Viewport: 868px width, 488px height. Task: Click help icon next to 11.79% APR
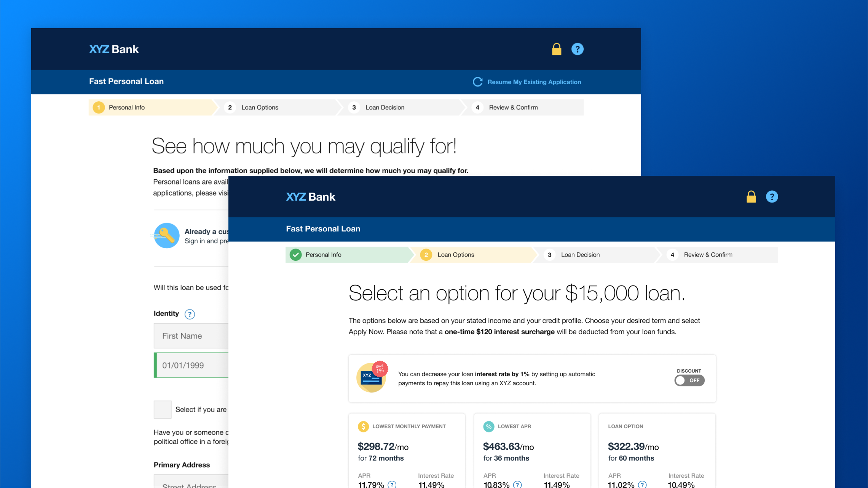coord(392,484)
